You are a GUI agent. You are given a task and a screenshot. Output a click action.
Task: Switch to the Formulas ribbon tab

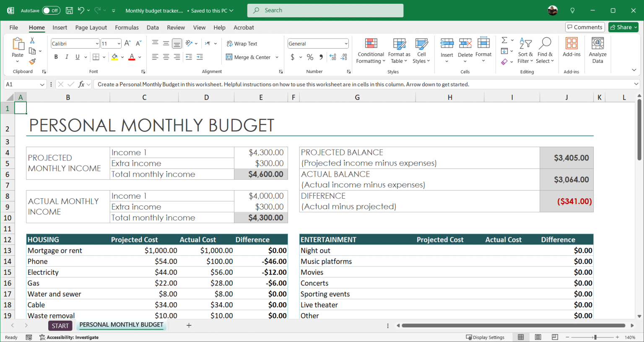(x=127, y=27)
